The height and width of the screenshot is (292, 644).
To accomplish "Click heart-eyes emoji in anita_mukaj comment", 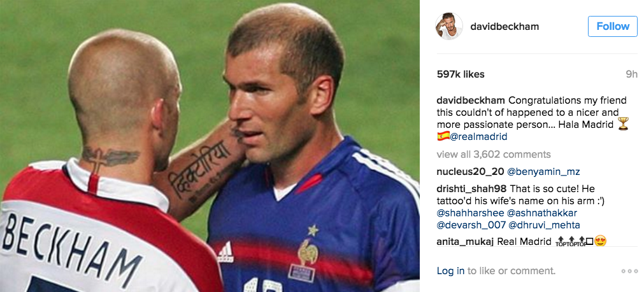I will [601, 241].
